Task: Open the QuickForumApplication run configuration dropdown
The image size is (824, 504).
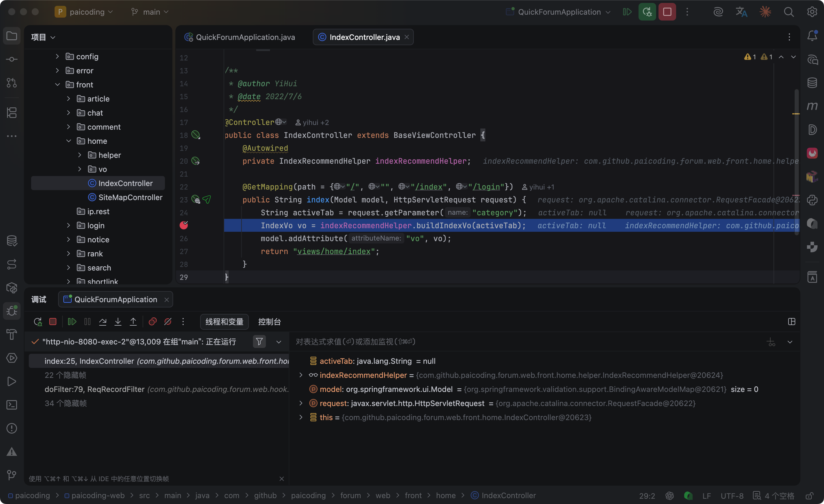Action: (560, 12)
